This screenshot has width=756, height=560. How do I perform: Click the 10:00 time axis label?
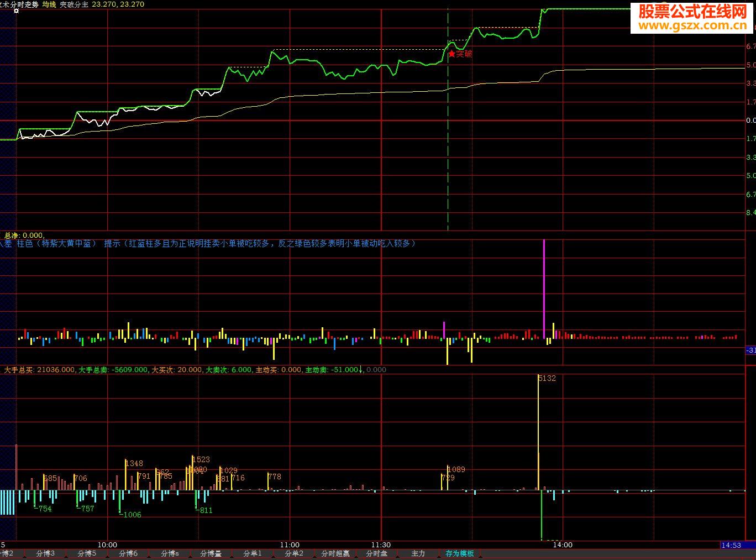(107, 545)
